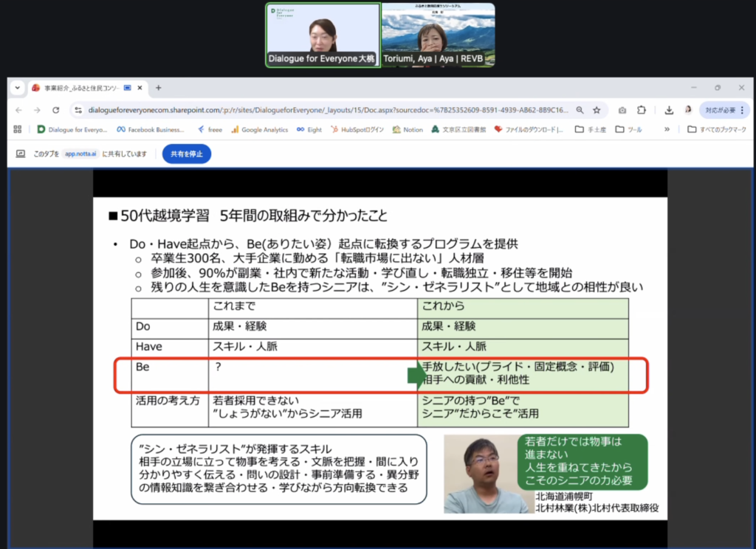The width and height of the screenshot is (756, 549).
Task: Reload the page with the refresh icon
Action: [57, 110]
